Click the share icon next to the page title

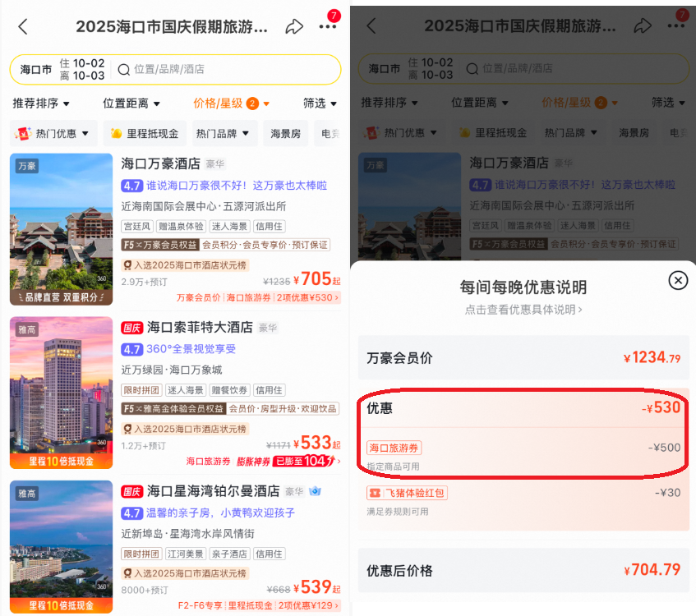[294, 26]
